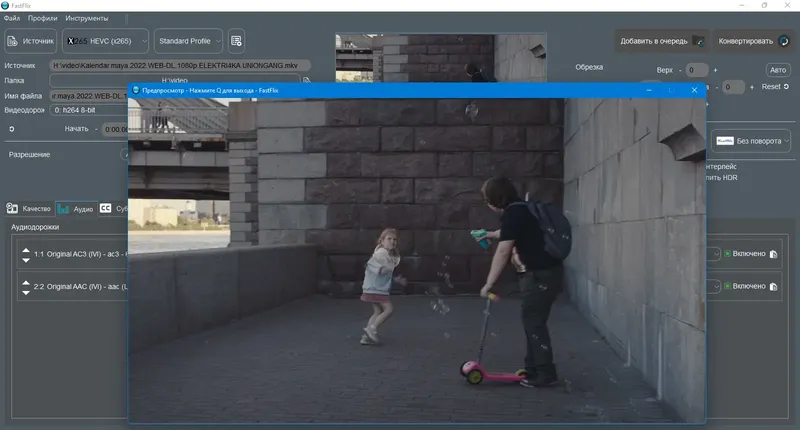
Task: Open the video track dropdown showing h264 8-bit
Action: [x=89, y=110]
